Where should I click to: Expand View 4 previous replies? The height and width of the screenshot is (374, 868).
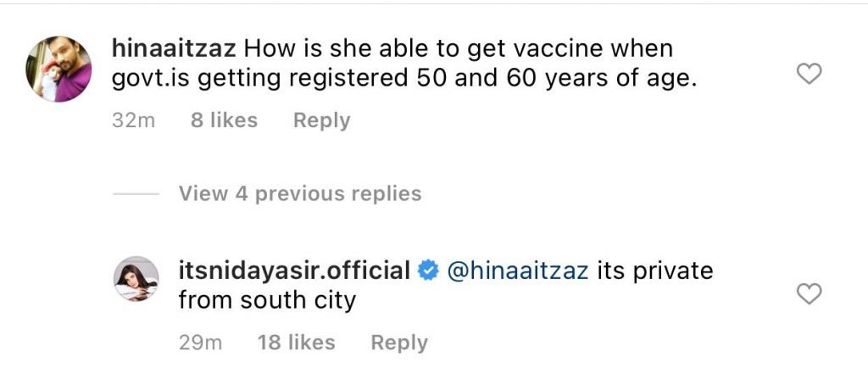click(x=299, y=194)
